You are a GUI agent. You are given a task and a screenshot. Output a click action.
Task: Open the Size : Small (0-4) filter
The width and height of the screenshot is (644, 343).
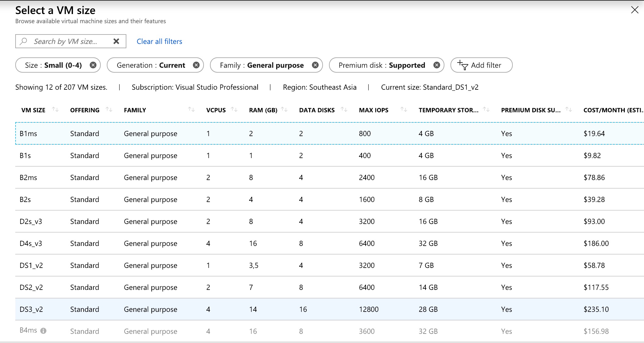[x=53, y=65]
